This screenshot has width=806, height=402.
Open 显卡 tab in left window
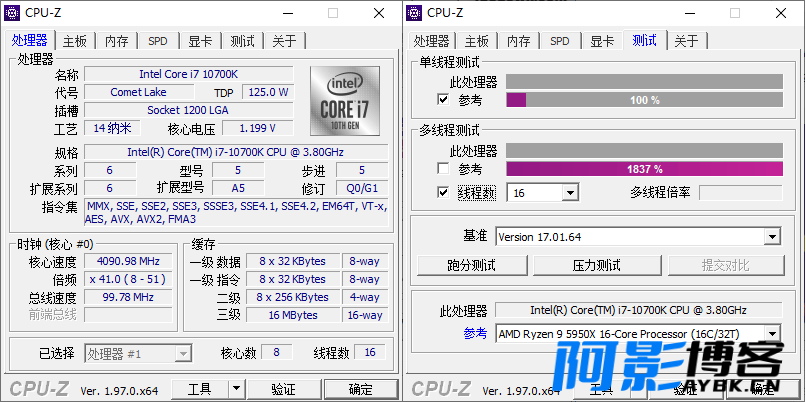[x=200, y=41]
